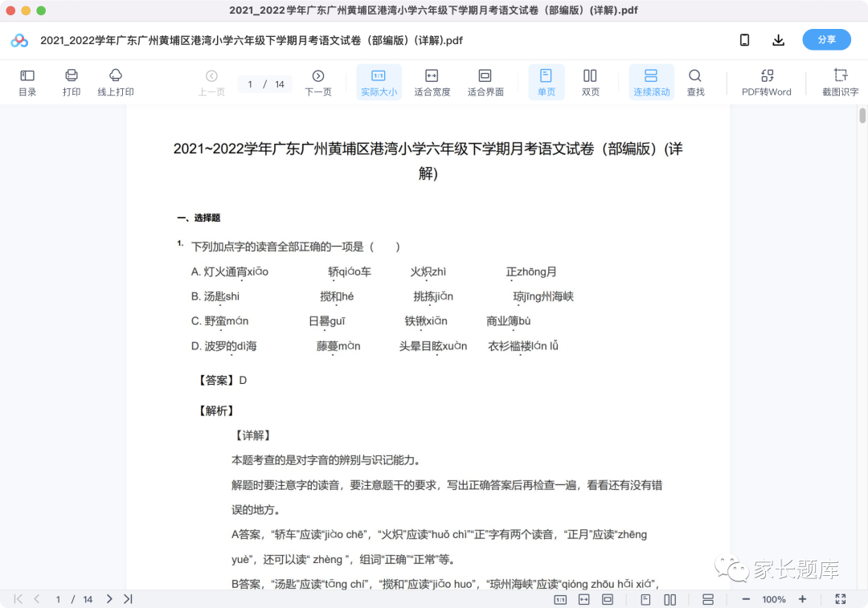Screen dimensions: 868x608
Task: Go to next page with 下一页
Action: 318,83
